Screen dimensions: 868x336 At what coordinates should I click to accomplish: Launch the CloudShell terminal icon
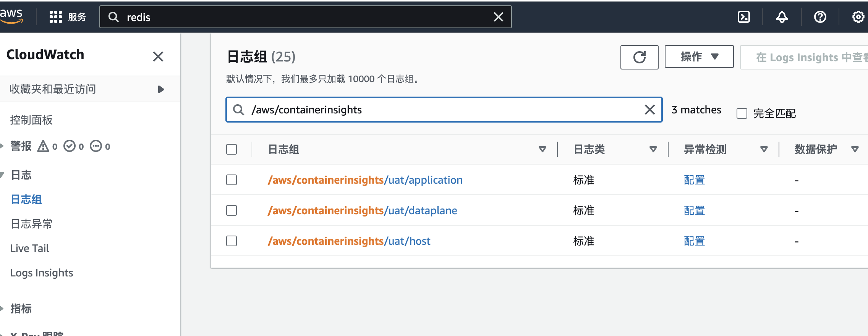click(743, 17)
